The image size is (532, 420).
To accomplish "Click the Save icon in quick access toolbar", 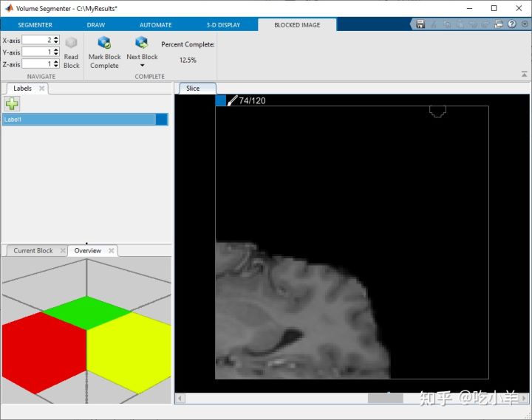I will tap(420, 24).
